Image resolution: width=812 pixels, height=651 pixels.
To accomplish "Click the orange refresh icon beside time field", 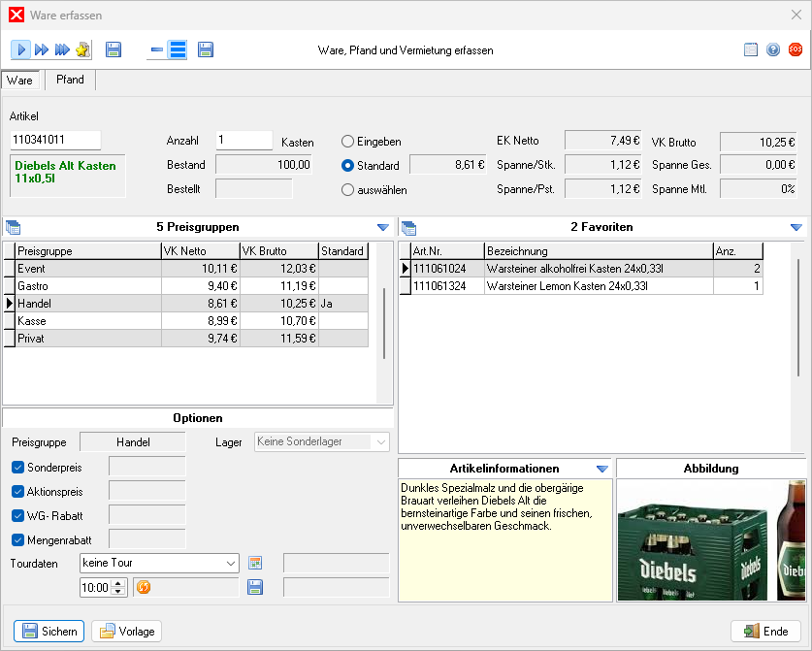I will 144,587.
